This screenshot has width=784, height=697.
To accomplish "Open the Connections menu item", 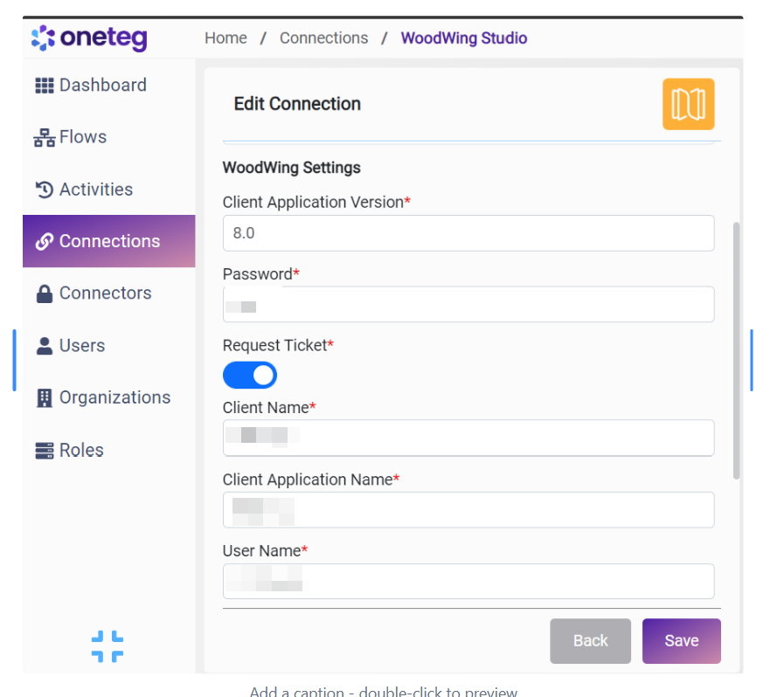I will tap(109, 241).
